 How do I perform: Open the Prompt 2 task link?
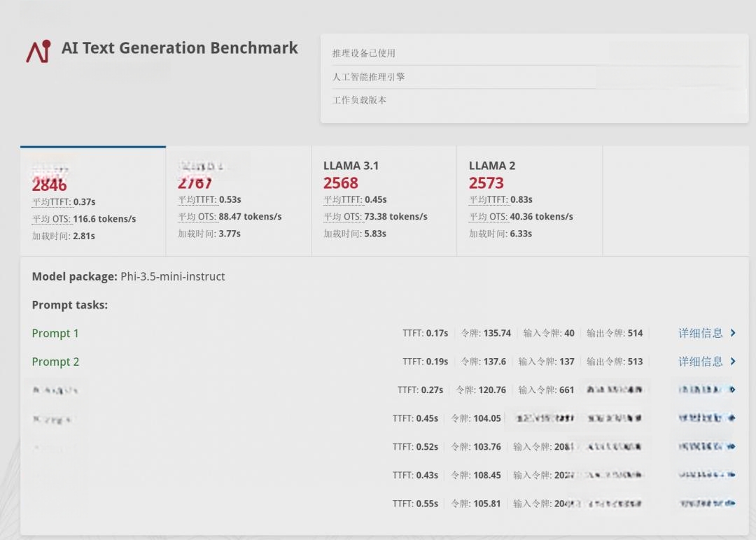(x=55, y=362)
